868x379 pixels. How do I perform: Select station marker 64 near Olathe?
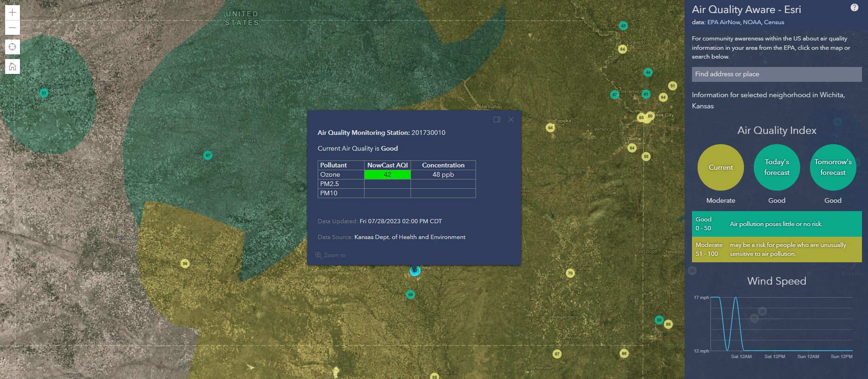(x=632, y=148)
